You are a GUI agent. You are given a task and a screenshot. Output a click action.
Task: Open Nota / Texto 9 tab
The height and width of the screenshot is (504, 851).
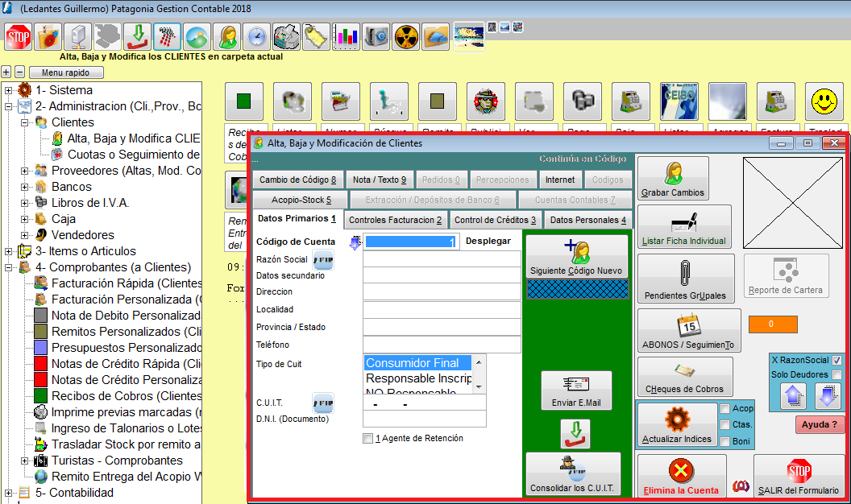380,180
